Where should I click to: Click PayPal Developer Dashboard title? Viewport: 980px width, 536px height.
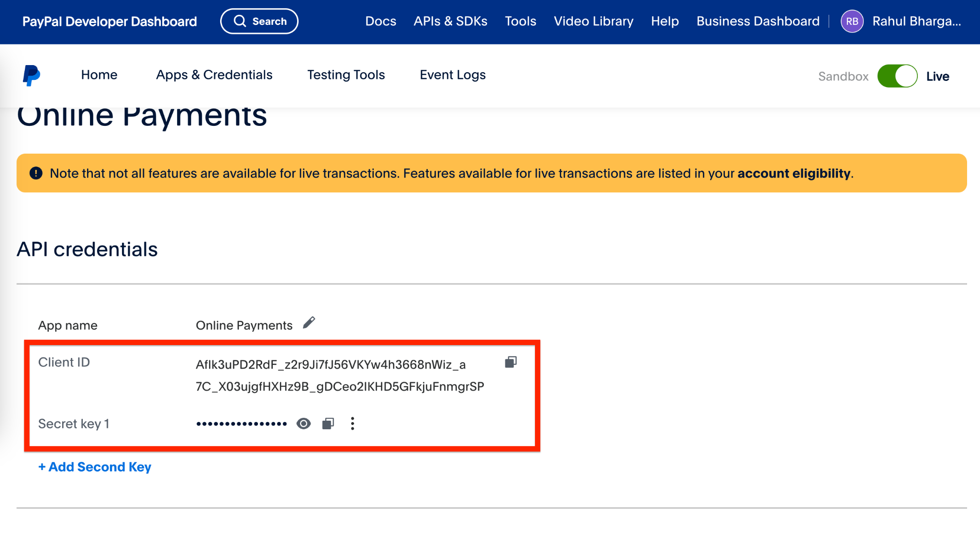coord(110,22)
